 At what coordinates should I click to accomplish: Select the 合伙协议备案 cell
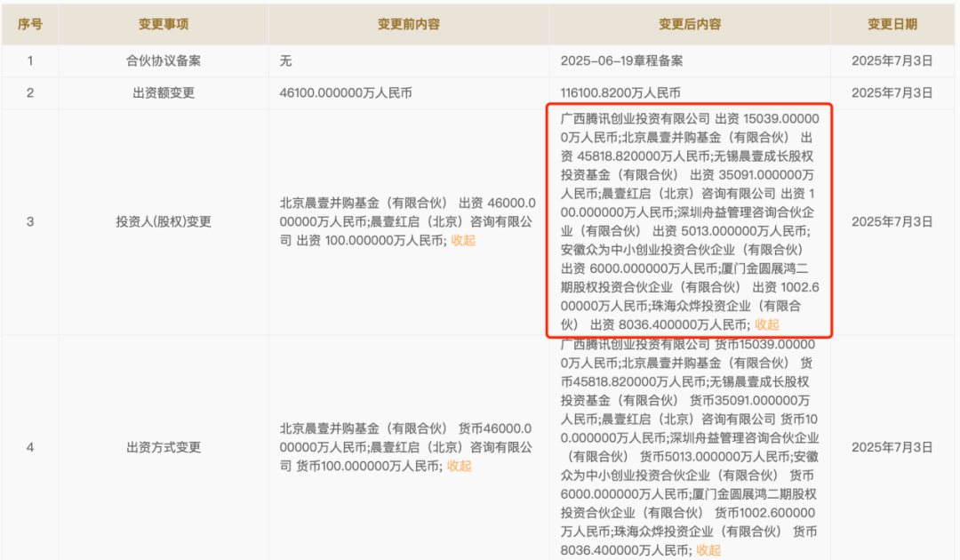(x=164, y=60)
